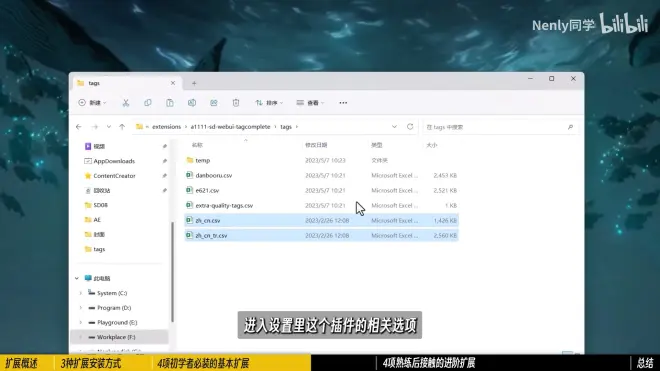Click the Share icon in toolbar
660x371 pixels.
[214, 103]
